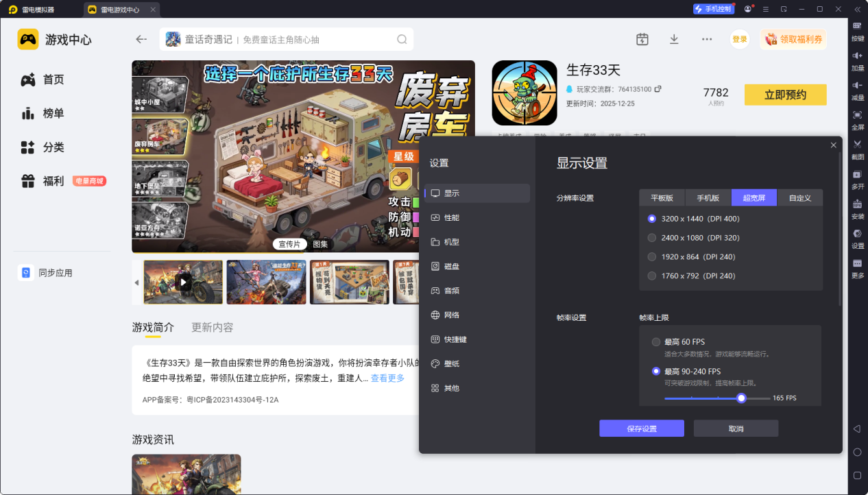Open 显示 settings section
This screenshot has width=868, height=495.
point(477,193)
